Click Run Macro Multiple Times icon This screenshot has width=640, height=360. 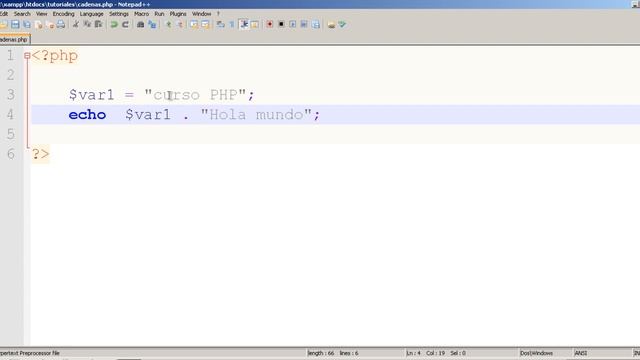point(304,24)
